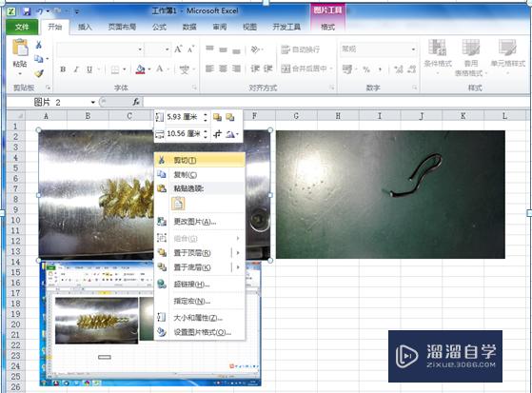Expand the 置于底层 submenu arrow

pyautogui.click(x=238, y=267)
